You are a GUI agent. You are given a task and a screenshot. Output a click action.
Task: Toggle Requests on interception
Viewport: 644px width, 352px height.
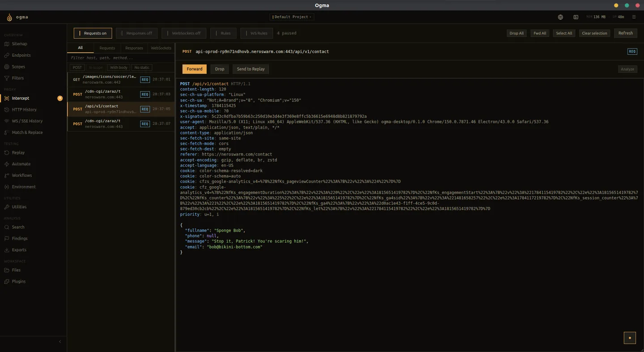[93, 33]
